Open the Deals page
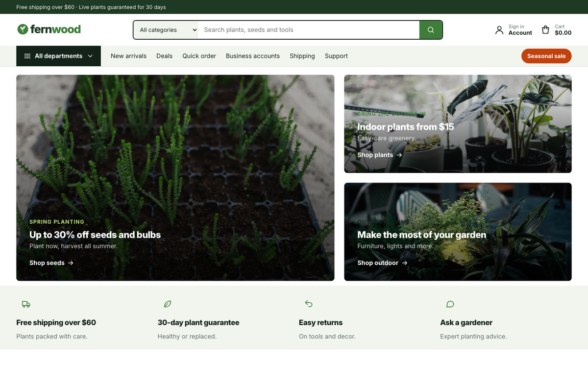588x368 pixels. pos(164,56)
